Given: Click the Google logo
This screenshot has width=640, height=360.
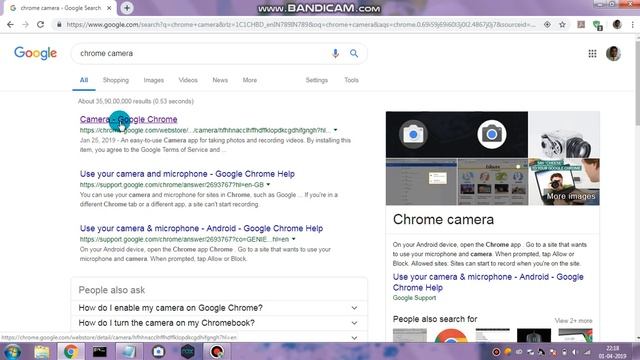Looking at the screenshot, I should click(36, 53).
